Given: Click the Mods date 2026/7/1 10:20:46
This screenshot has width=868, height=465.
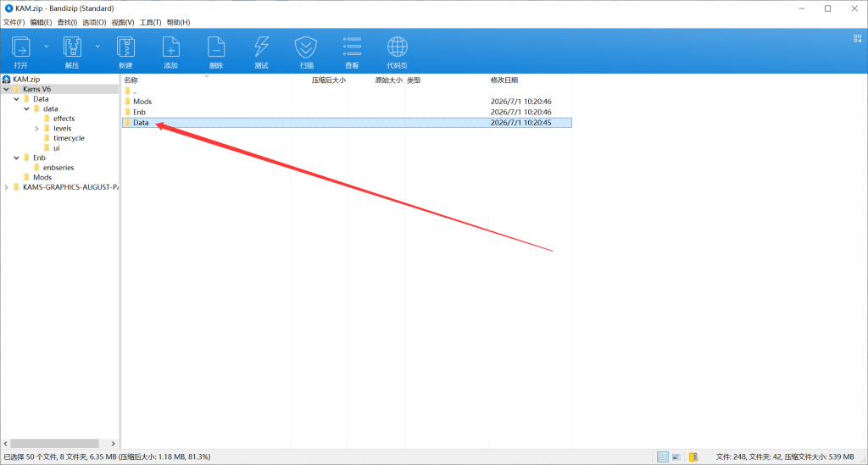Looking at the screenshot, I should tap(521, 102).
